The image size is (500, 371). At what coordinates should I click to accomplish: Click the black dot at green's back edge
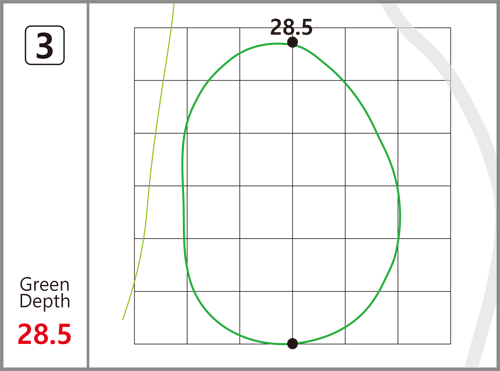(x=292, y=42)
